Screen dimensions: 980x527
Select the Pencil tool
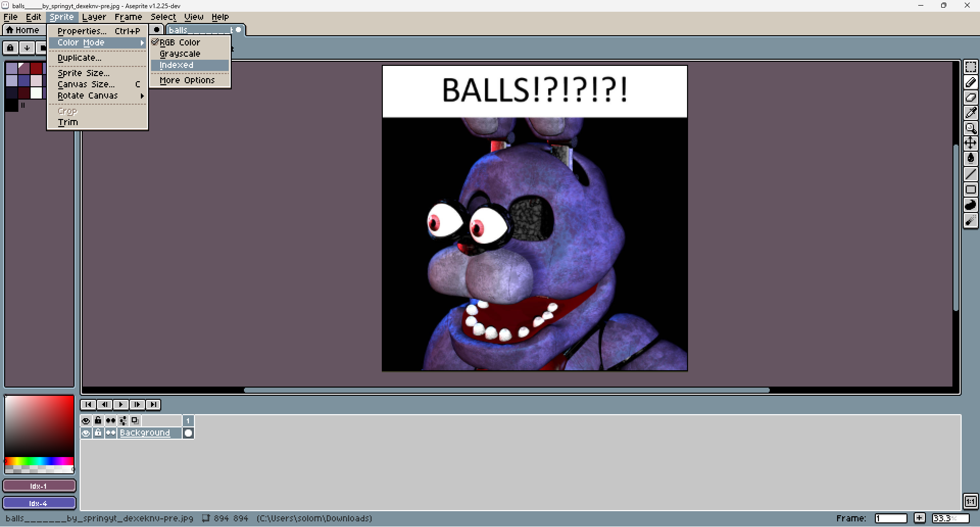[970, 82]
